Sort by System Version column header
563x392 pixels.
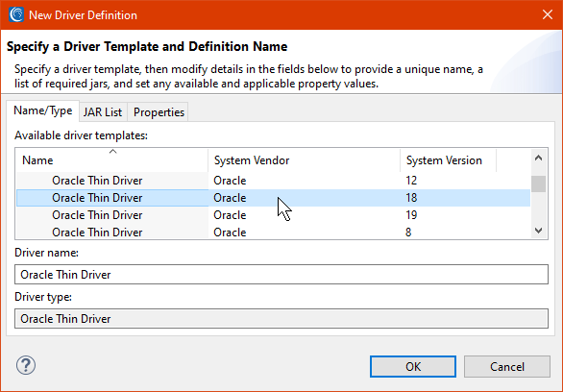pos(448,160)
